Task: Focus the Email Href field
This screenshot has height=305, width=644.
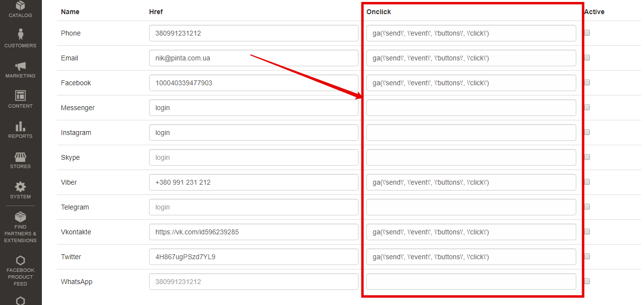Action: click(x=254, y=58)
